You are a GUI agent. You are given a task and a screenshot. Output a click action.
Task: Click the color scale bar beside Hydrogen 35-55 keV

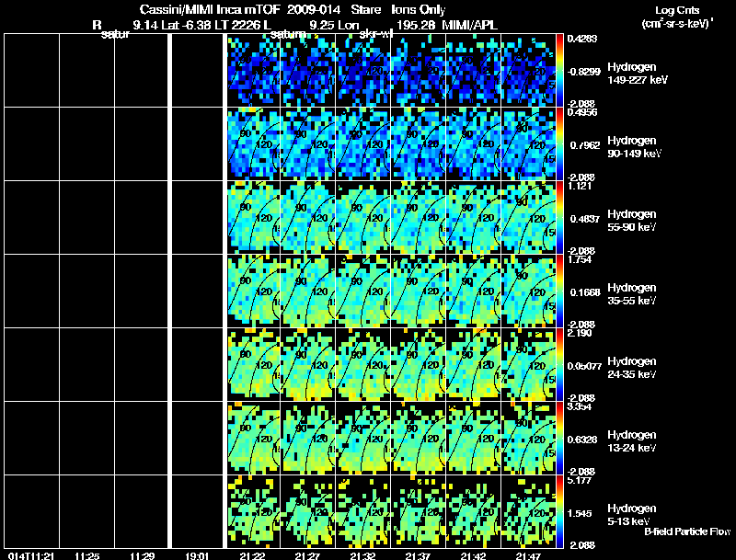pos(559,291)
